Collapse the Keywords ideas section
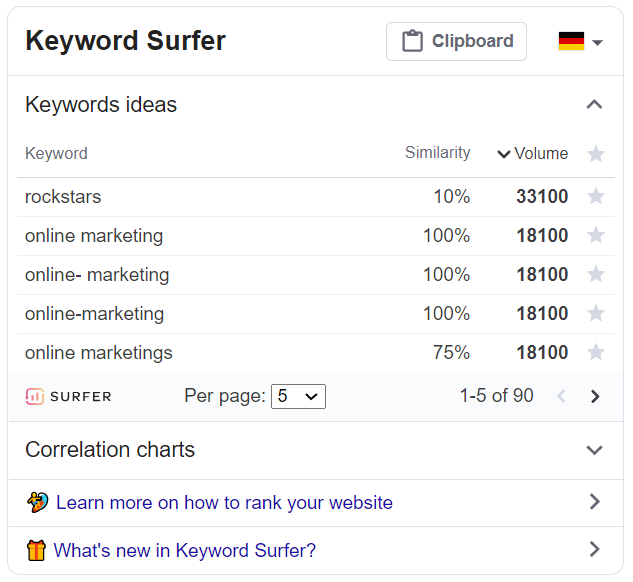 pos(594,105)
